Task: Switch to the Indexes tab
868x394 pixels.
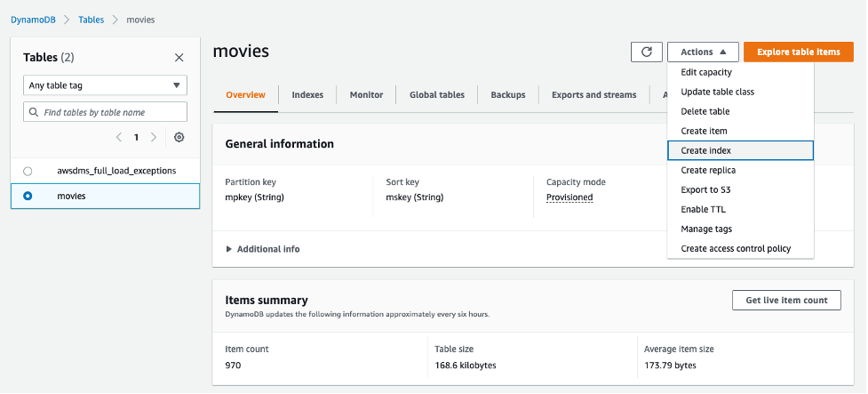Action: click(x=307, y=95)
